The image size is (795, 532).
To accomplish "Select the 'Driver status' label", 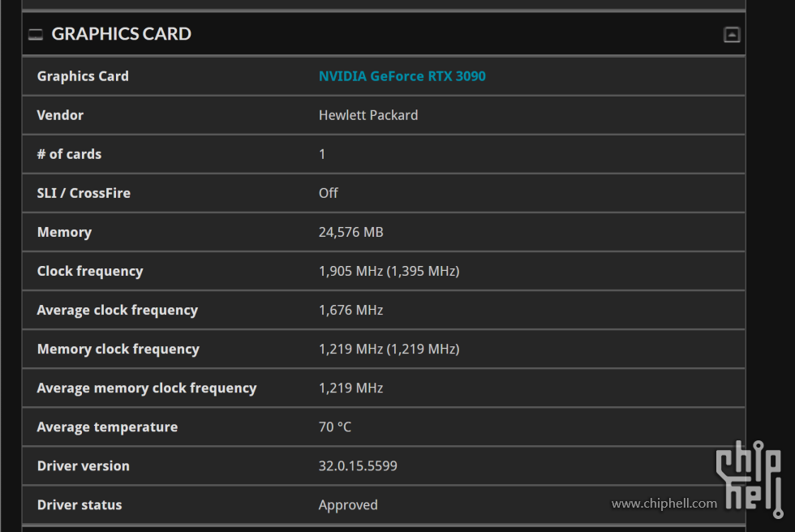I will pyautogui.click(x=79, y=506).
